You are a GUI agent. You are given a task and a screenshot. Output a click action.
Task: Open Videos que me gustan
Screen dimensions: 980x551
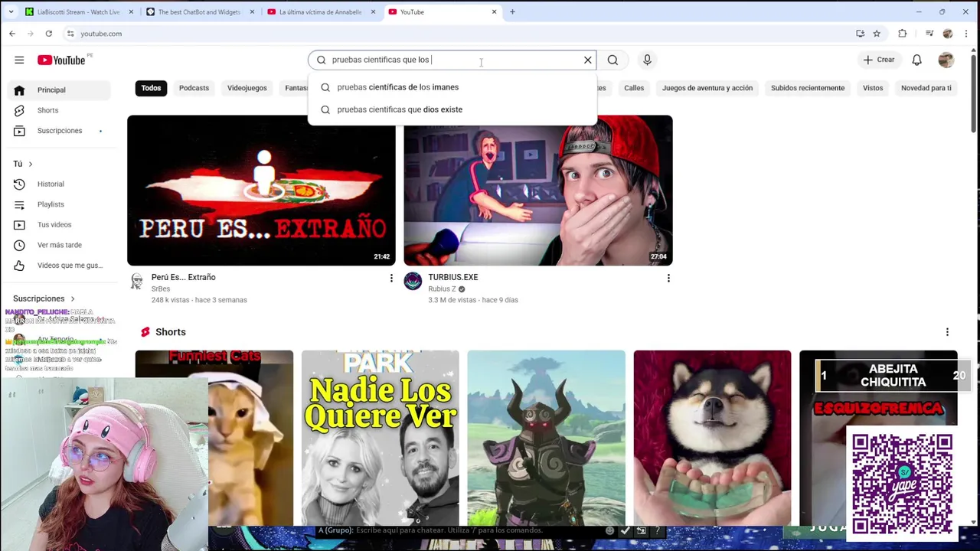[60, 266]
